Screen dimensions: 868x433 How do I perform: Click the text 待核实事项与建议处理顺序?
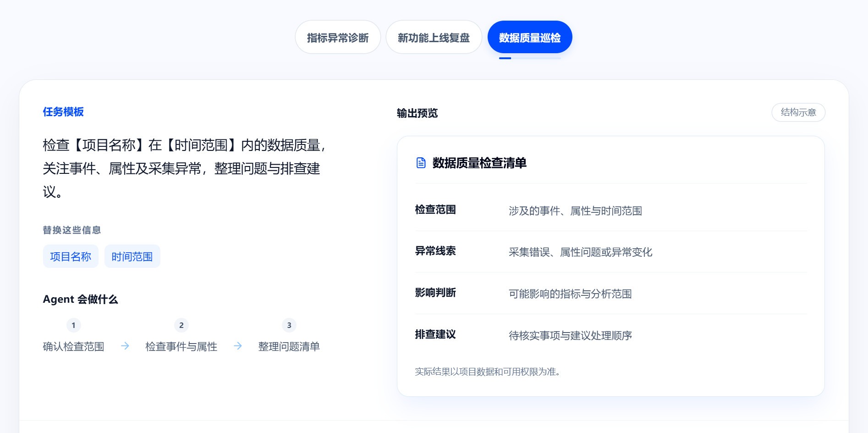point(570,336)
